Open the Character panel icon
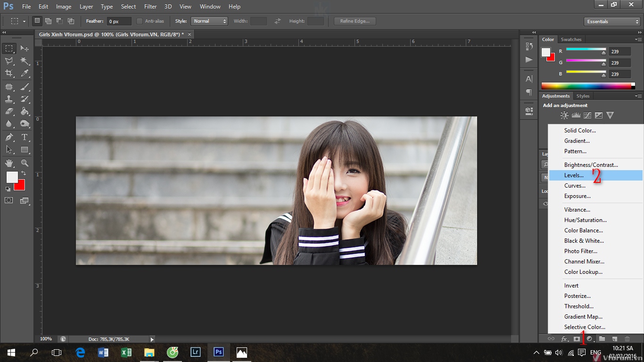 coord(529,79)
